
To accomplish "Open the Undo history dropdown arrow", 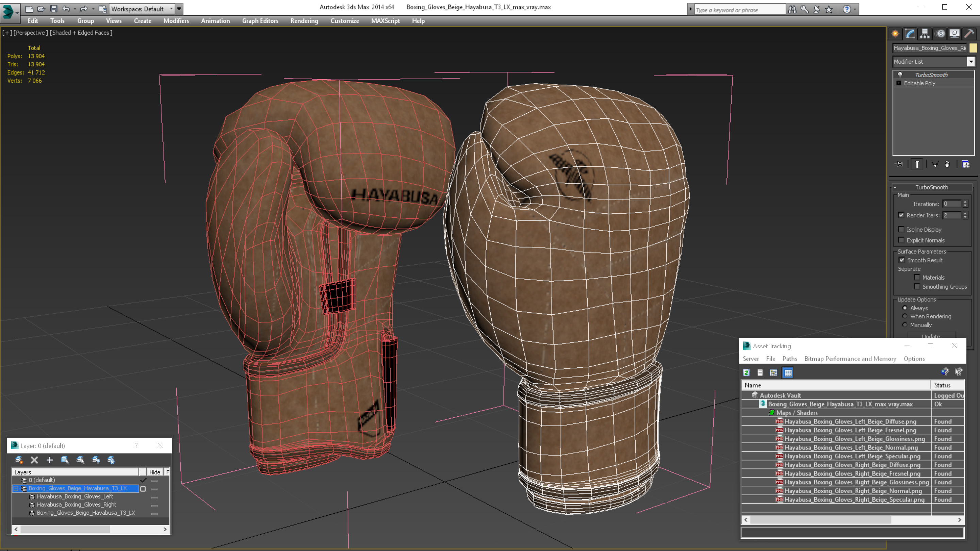I will 75,9.
